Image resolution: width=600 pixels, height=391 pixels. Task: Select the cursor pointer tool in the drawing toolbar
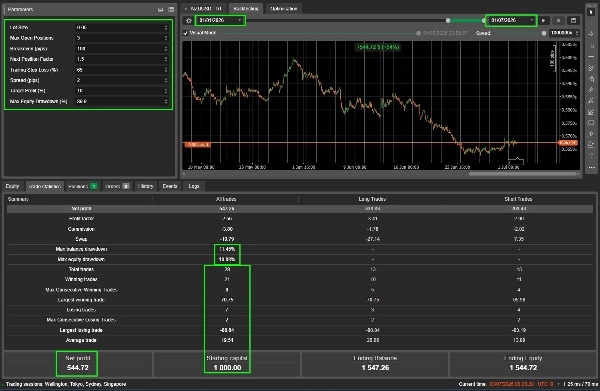point(592,12)
